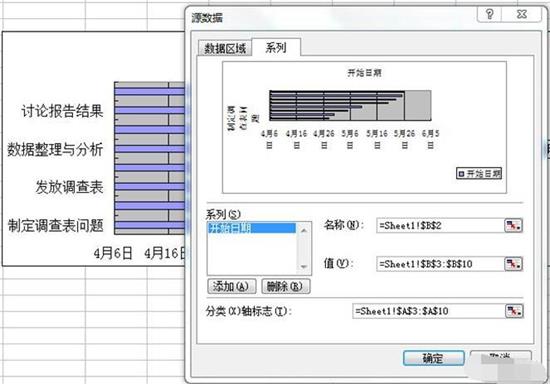Screen dimensions: 550x384
Task: Click the 值 input containing =Sheet1!$B$3:$B$10
Action: pyautogui.click(x=440, y=264)
